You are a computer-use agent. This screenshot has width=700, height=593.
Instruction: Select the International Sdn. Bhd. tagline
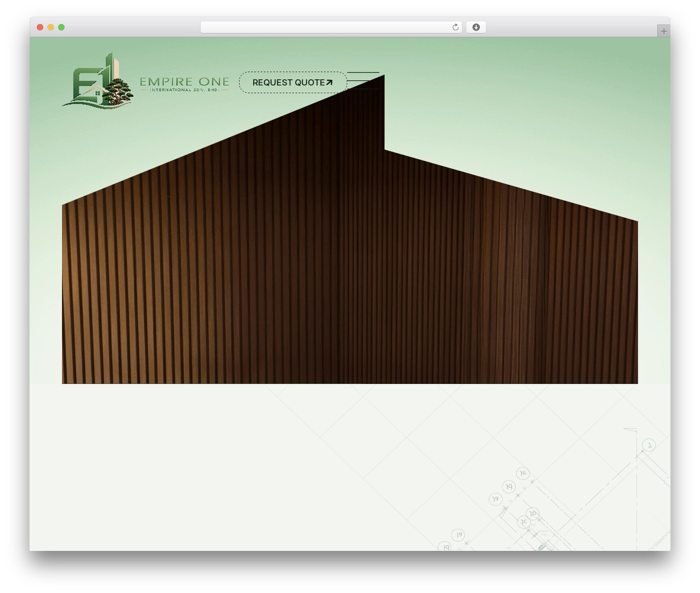pyautogui.click(x=184, y=90)
